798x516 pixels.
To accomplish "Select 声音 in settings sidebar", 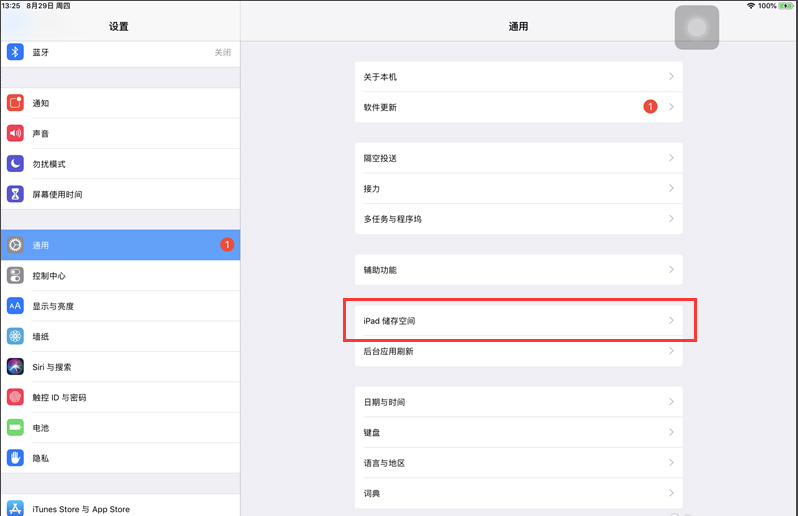I will point(121,133).
